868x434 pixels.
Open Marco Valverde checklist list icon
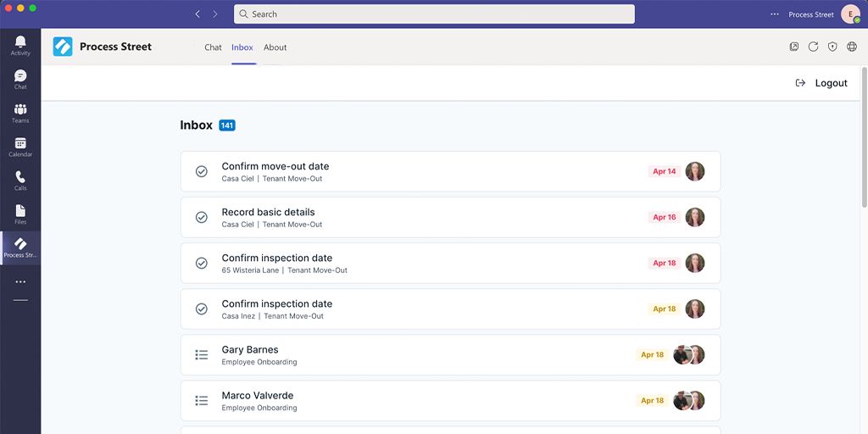pyautogui.click(x=202, y=401)
